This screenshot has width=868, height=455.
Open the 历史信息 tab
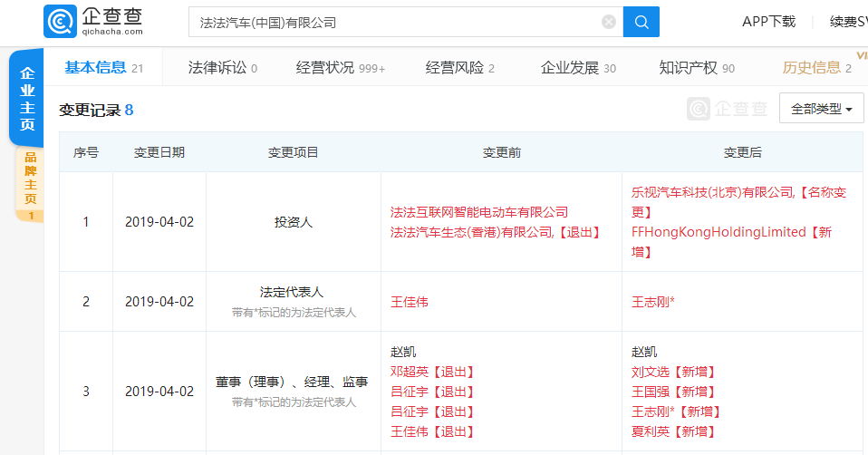tap(816, 68)
